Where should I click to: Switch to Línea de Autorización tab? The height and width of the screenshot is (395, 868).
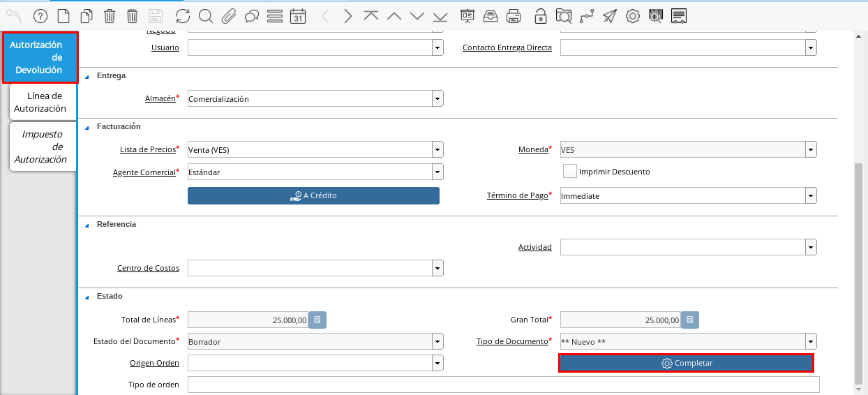(x=43, y=102)
